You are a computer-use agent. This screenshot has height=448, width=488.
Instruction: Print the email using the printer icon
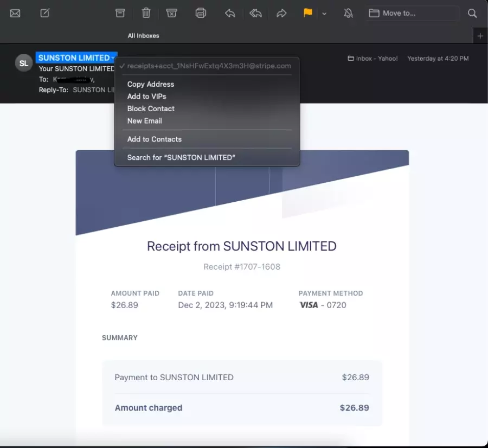201,13
